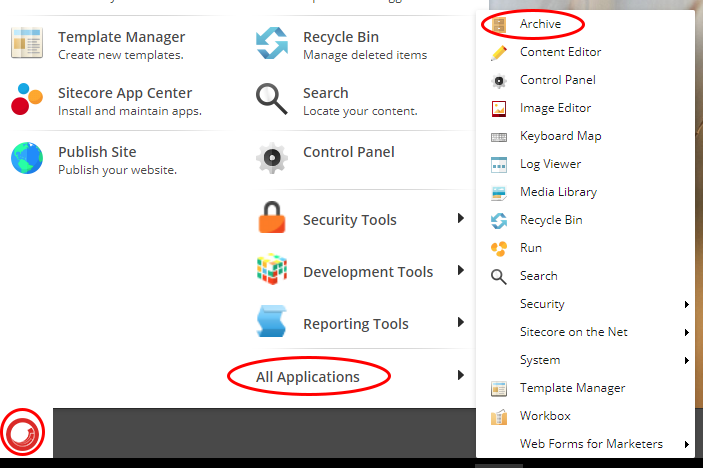Screen dimensions: 703x468
Task: Click 'Install and maintain apps.' description
Action: tap(130, 111)
